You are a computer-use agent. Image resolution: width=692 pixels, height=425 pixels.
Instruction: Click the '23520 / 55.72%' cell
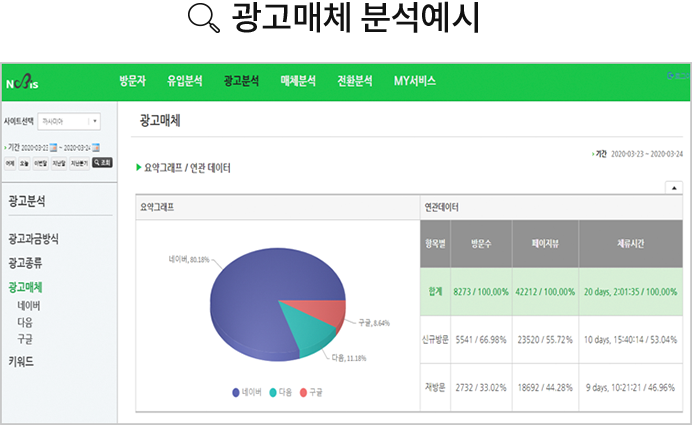click(x=545, y=340)
